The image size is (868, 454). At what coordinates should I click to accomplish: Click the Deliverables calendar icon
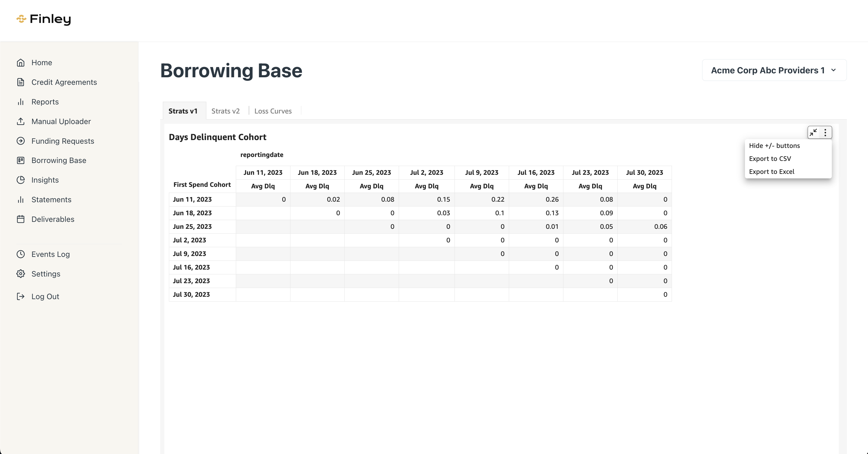coord(21,219)
